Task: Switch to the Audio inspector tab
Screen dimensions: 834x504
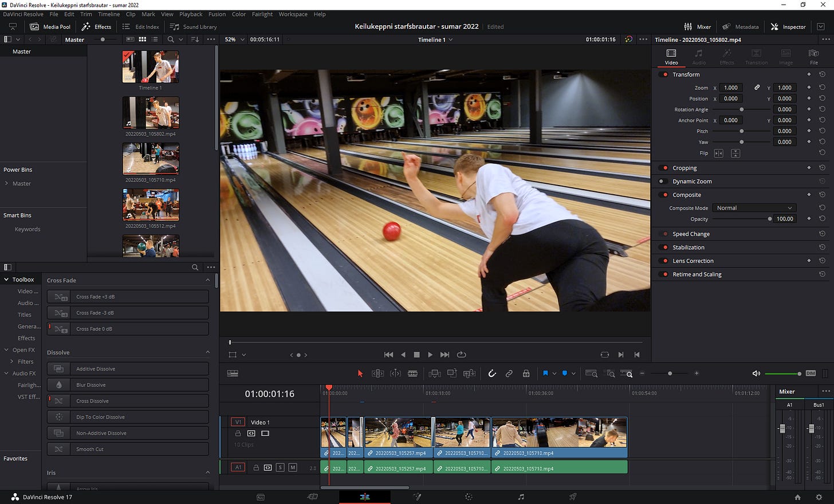Action: point(699,57)
